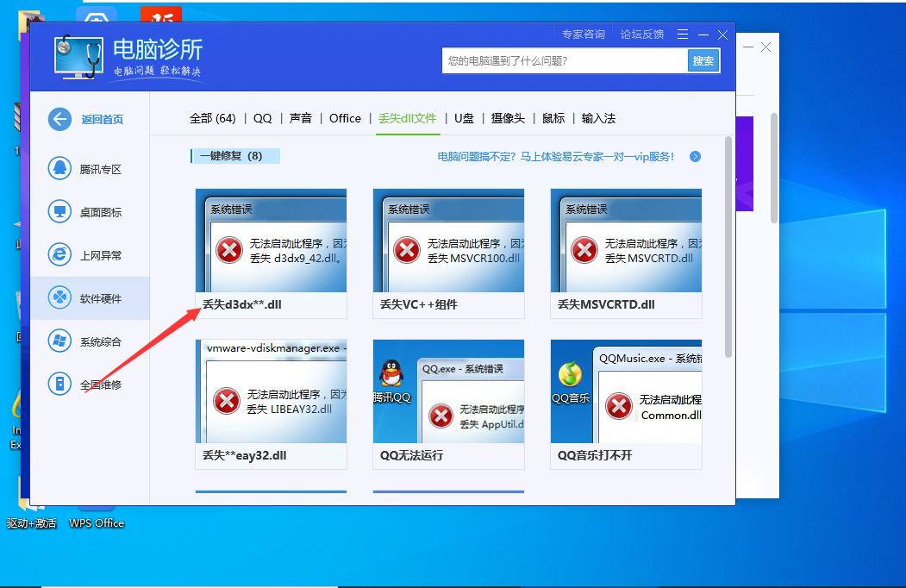Select 软件硬件 sidebar icon
906x588 pixels.
(59, 298)
